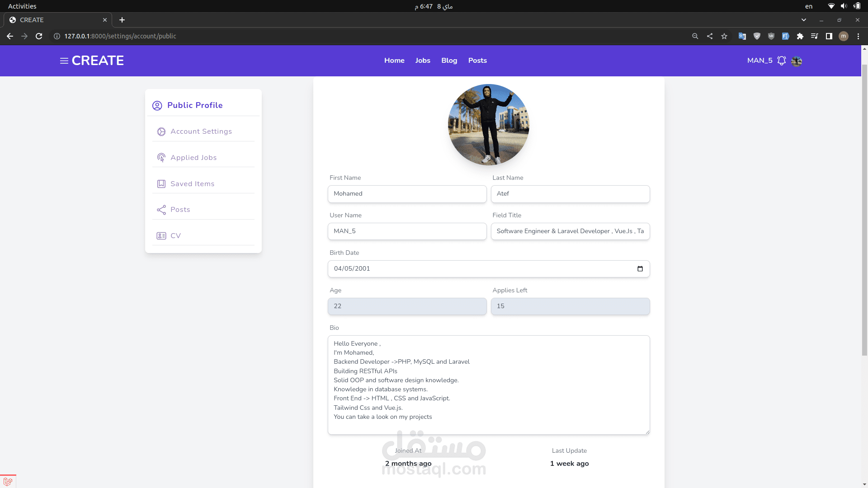Select Public Profile in sidebar
This screenshot has width=868, height=488.
point(194,105)
